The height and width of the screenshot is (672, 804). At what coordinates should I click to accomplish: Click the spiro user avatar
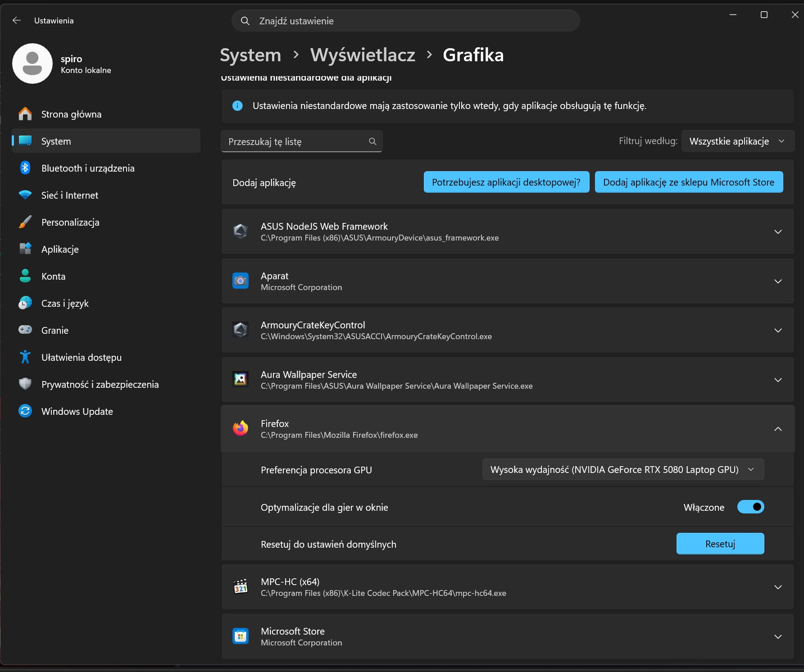click(32, 64)
